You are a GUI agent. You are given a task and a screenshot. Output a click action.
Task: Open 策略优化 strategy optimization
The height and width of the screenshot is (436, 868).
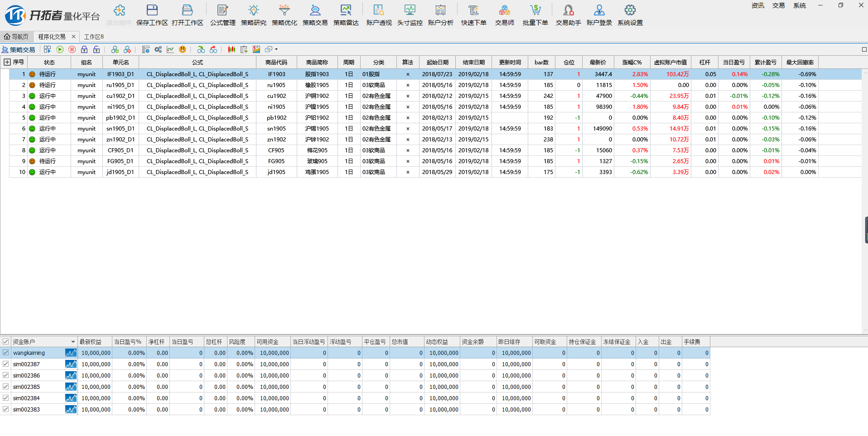click(x=285, y=15)
